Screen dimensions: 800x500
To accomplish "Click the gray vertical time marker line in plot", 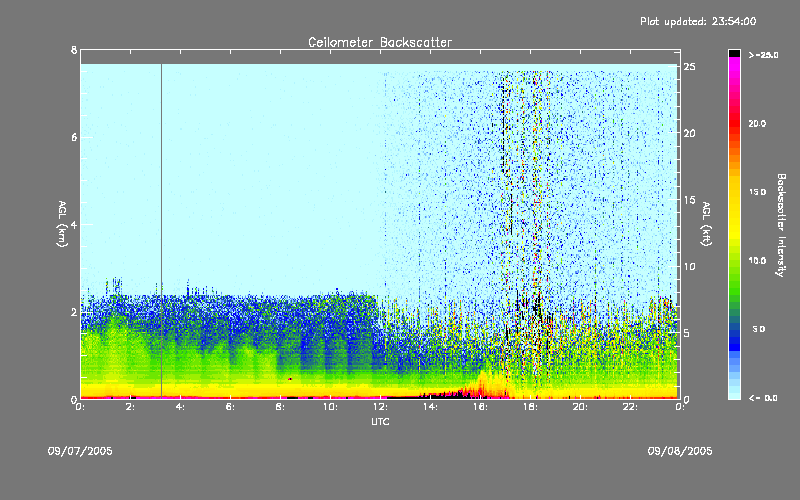I will tap(162, 230).
